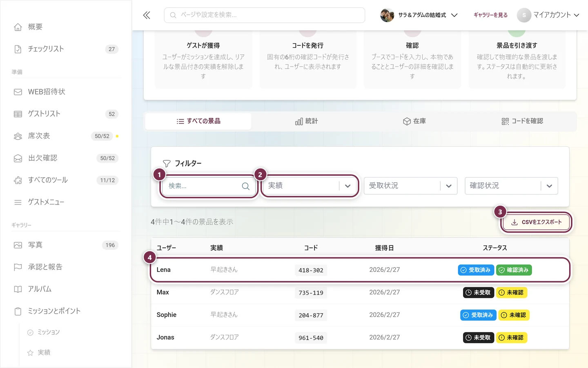Click the ギャラリーを見る link

[x=490, y=15]
